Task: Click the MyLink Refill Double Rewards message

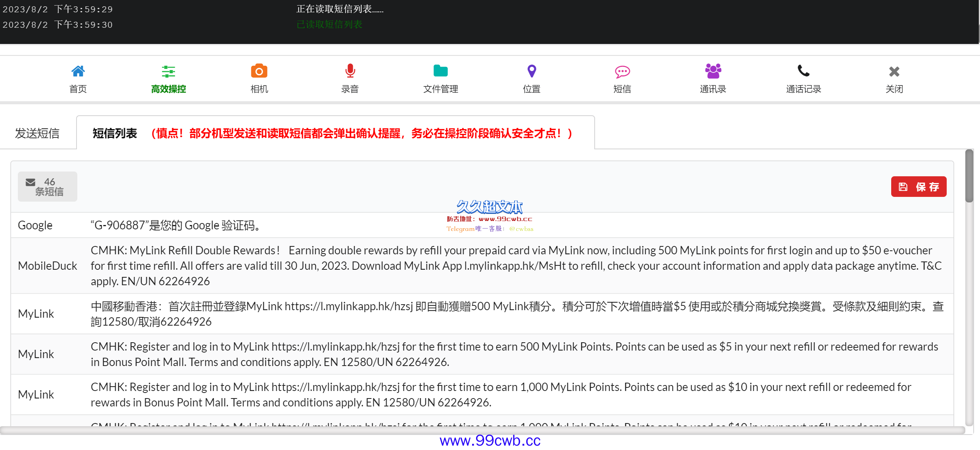Action: tap(516, 266)
